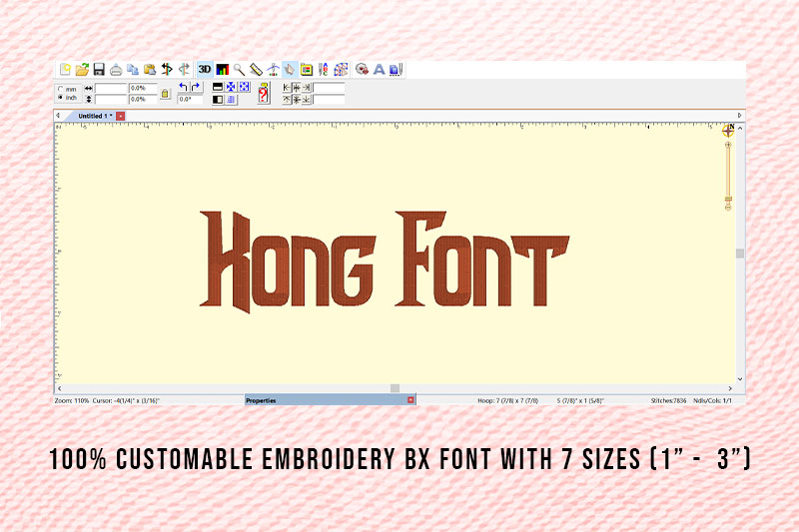Viewport: 799px width, 532px height.
Task: Open the color bars thread icon
Action: click(x=222, y=69)
